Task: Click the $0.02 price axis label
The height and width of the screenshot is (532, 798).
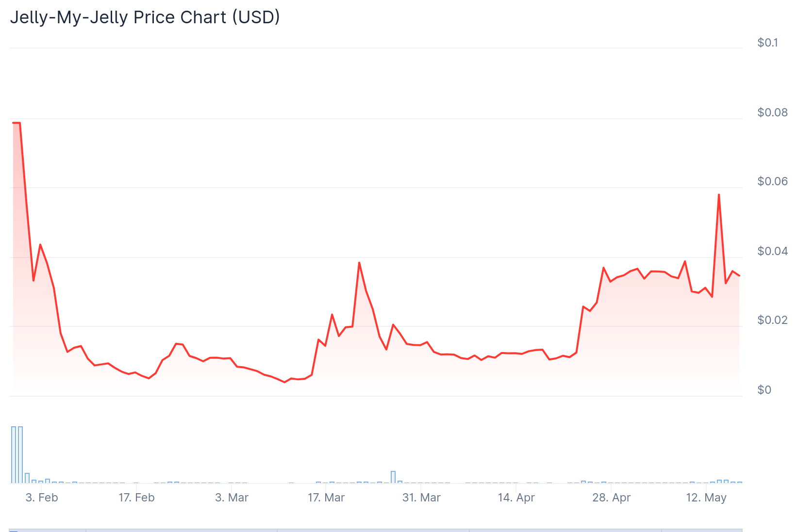Action: click(772, 320)
